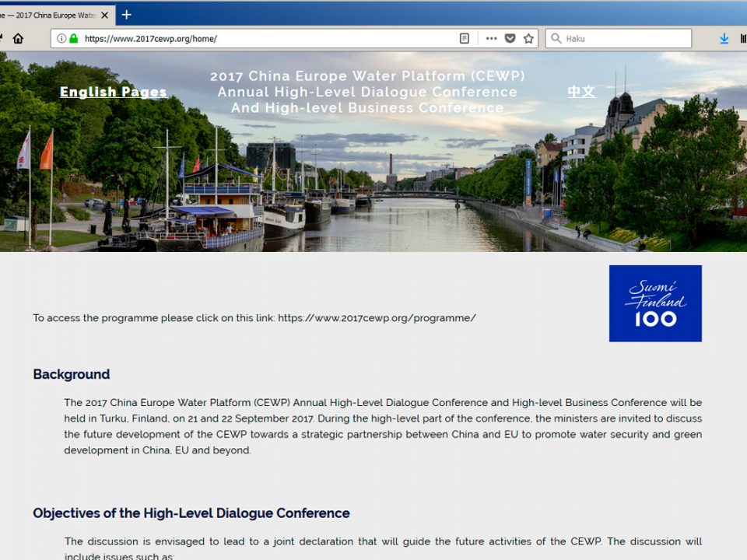Open the page actions three-dot menu

(x=491, y=39)
